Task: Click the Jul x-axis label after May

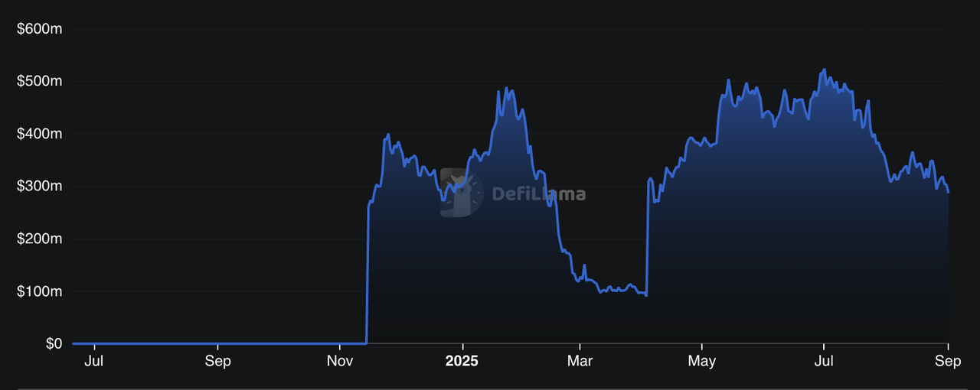Action: point(824,360)
